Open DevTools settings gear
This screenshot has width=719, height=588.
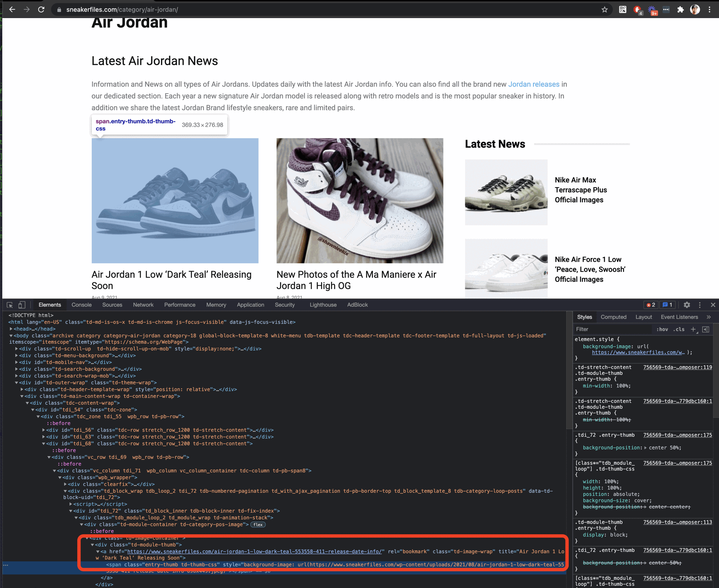[687, 305]
